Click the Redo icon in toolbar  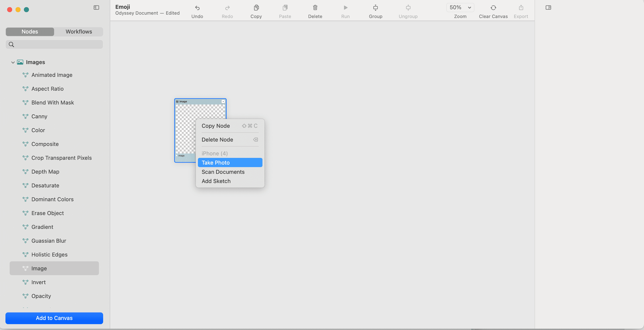pos(227,8)
